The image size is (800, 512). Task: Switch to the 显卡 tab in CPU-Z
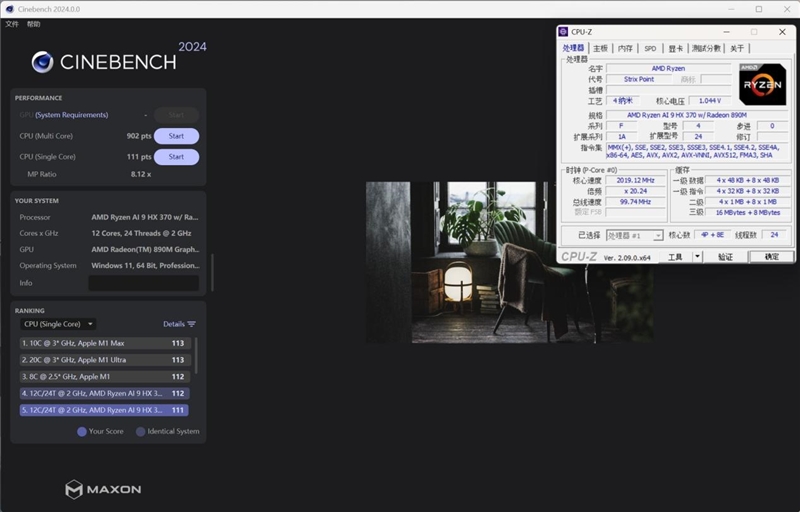[x=676, y=48]
